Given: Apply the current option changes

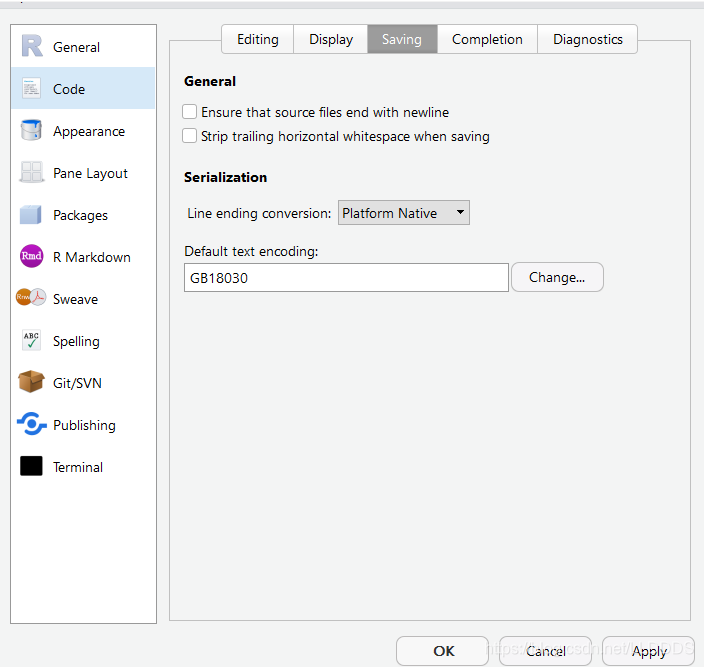Looking at the screenshot, I should 648,651.
